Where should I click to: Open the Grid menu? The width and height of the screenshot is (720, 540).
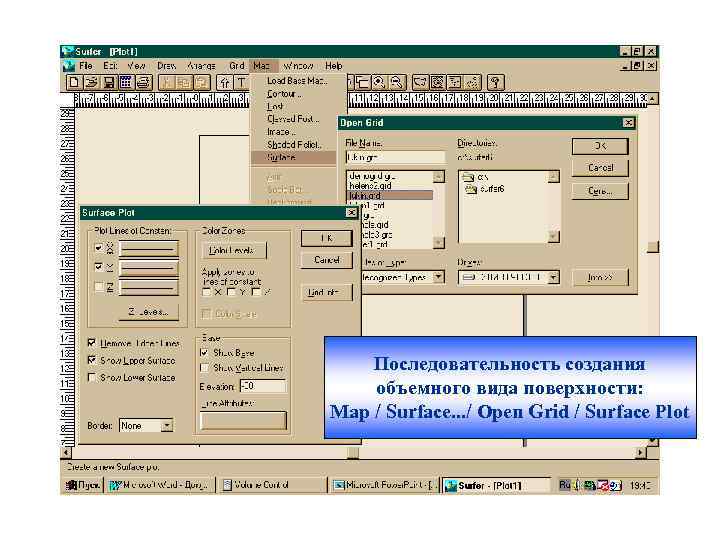click(236, 66)
